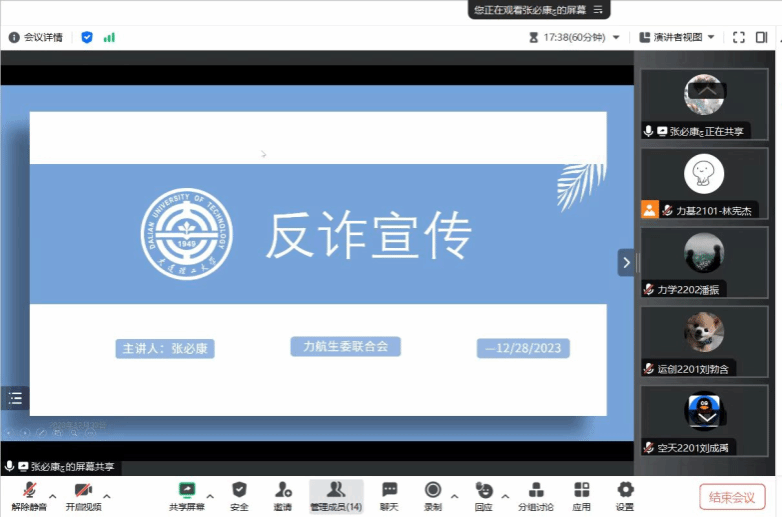This screenshot has height=517, width=782.
Task: Expand the 演讲者视图 view dropdown
Action: click(711, 37)
